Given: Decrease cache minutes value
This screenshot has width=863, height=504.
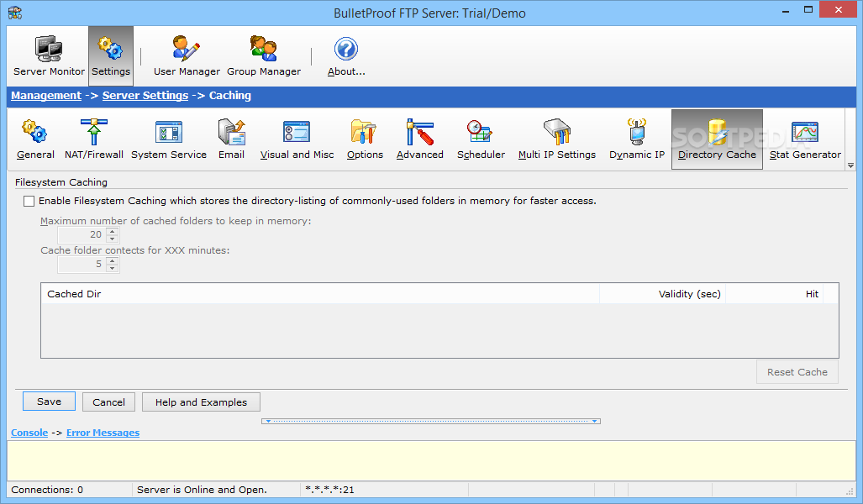Looking at the screenshot, I should pyautogui.click(x=113, y=268).
